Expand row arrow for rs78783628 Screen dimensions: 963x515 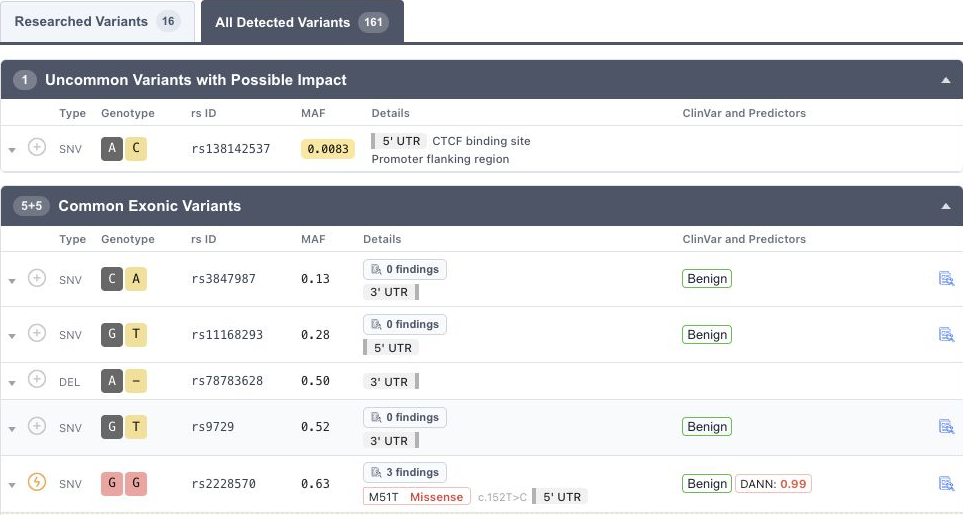[12, 382]
